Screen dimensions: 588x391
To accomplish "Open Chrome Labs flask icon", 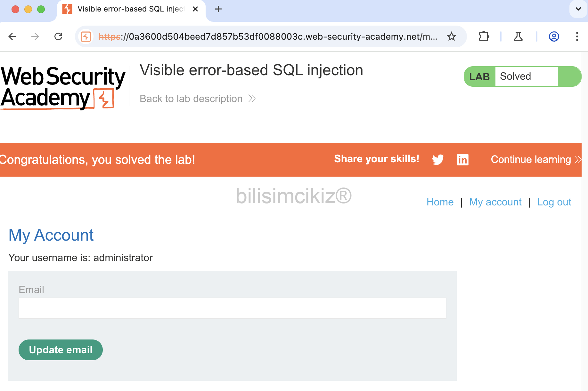I will pyautogui.click(x=518, y=36).
